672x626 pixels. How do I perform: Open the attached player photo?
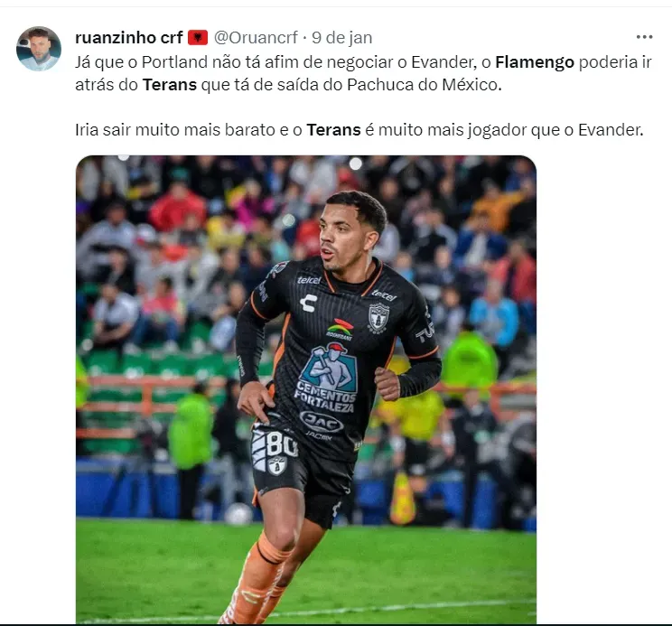point(306,389)
